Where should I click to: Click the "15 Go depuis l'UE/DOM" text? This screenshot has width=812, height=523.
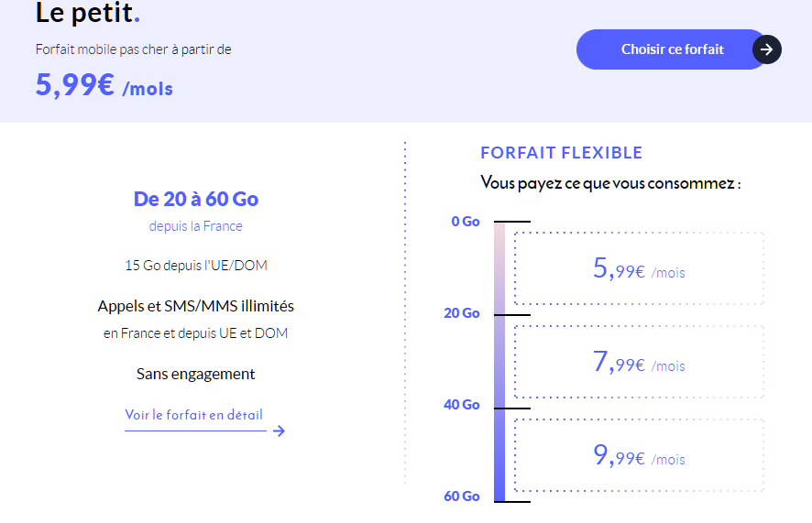click(196, 266)
